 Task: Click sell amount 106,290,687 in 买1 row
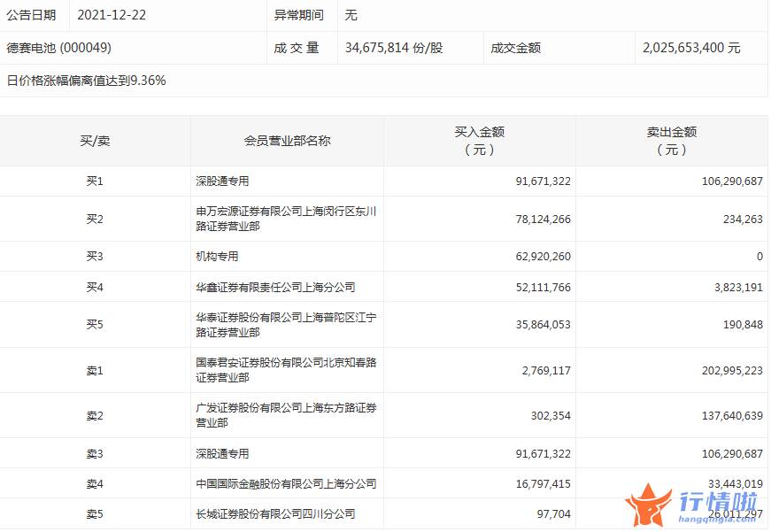(x=732, y=181)
